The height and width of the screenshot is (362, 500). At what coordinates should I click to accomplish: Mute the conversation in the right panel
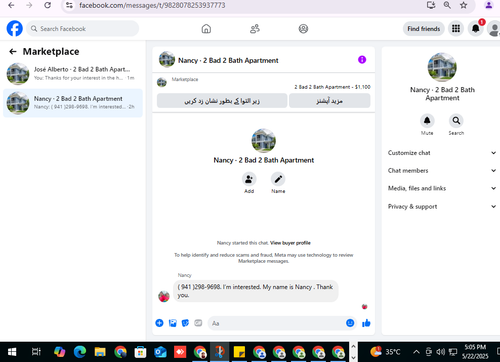coord(427,121)
